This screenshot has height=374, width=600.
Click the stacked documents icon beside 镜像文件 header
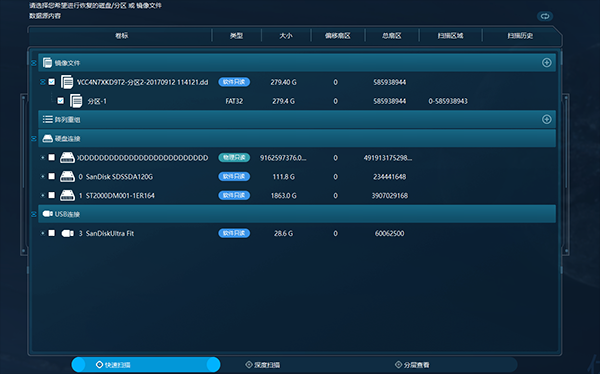pos(47,63)
